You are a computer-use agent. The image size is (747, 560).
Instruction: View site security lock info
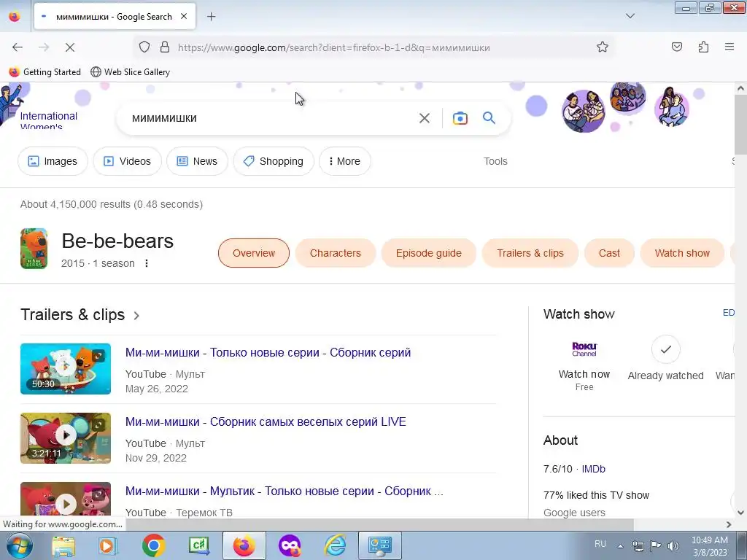165,47
